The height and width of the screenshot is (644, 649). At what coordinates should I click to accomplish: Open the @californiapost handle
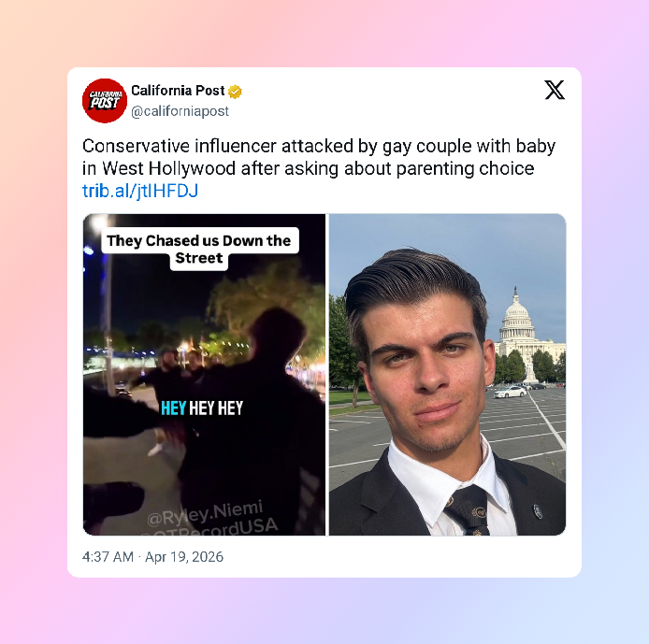180,111
